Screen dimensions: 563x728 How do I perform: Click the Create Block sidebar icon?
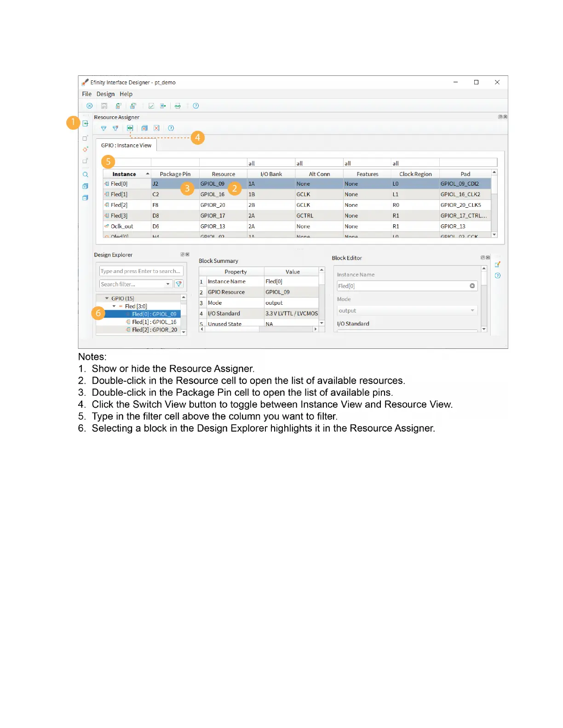coord(85,138)
